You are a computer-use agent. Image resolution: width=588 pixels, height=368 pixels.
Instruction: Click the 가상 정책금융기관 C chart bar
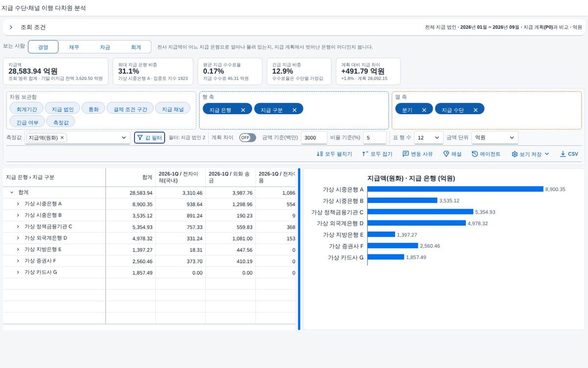(420, 211)
